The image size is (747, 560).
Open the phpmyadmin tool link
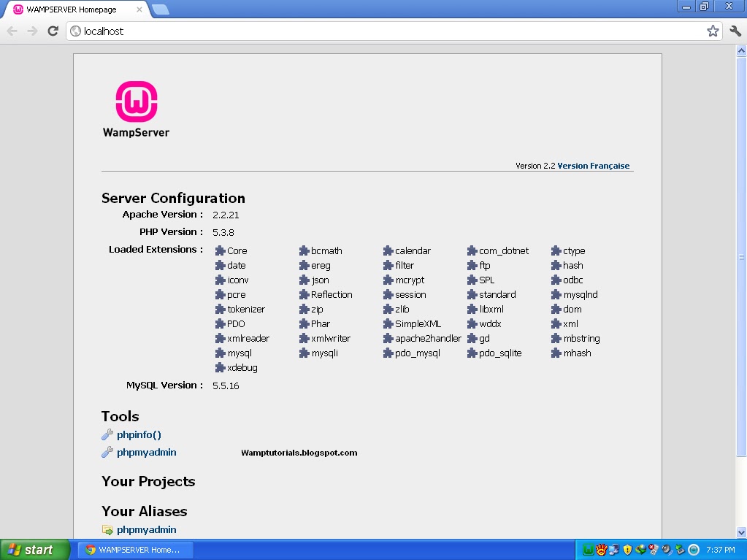pyautogui.click(x=146, y=452)
